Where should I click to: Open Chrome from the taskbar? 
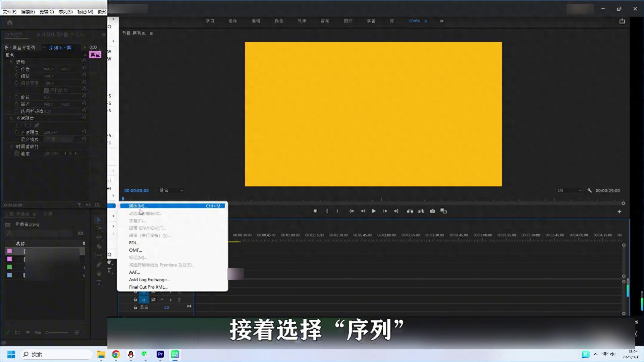[x=116, y=354]
